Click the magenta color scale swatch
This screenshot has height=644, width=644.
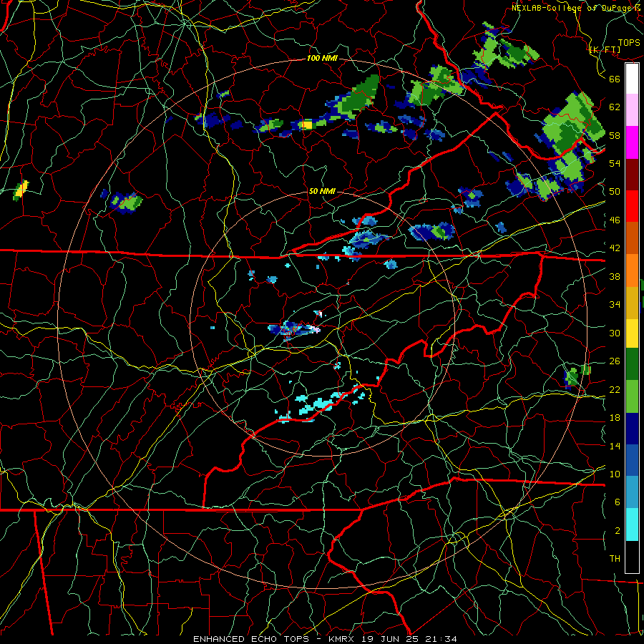click(632, 142)
